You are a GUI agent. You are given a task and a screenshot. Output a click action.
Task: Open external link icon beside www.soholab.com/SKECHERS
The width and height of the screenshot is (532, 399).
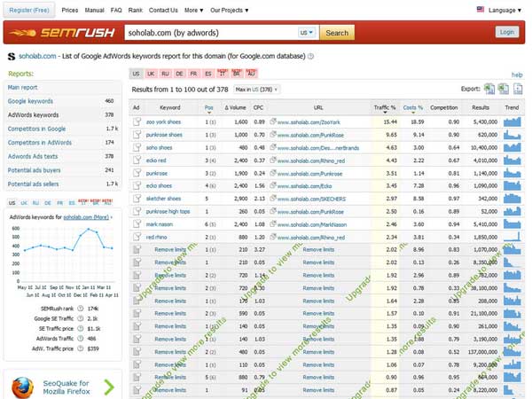coord(273,198)
